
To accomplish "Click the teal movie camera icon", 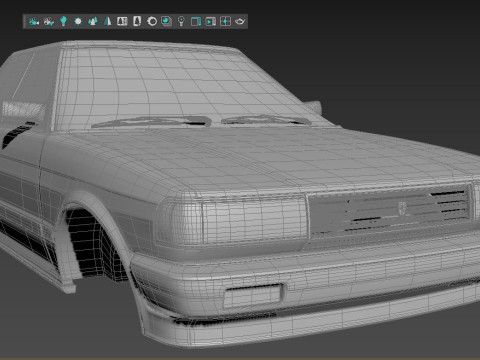I will tap(34, 22).
